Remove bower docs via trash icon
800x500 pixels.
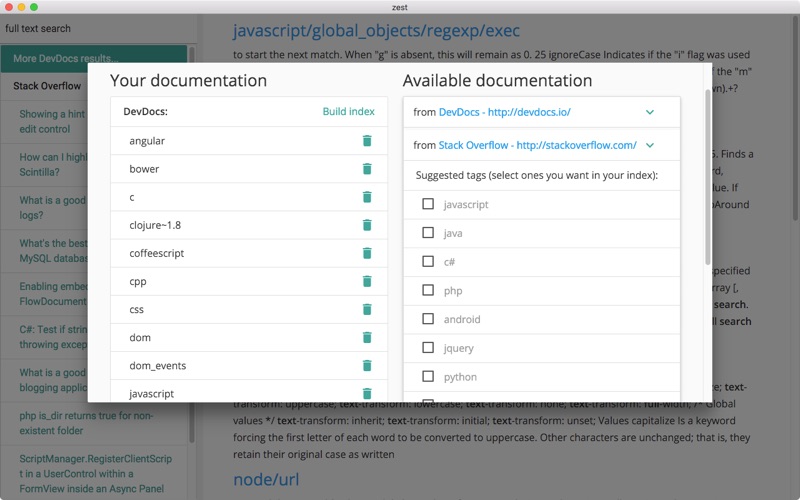367,169
